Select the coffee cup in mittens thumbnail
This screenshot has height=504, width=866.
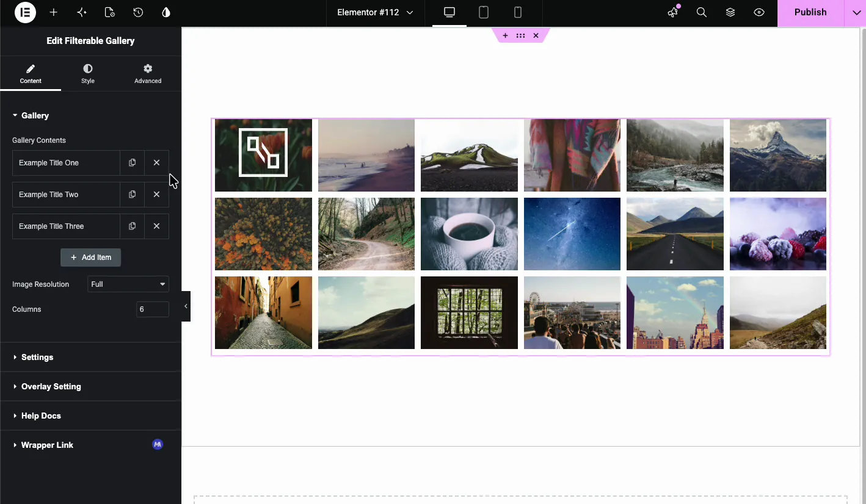[x=469, y=234]
